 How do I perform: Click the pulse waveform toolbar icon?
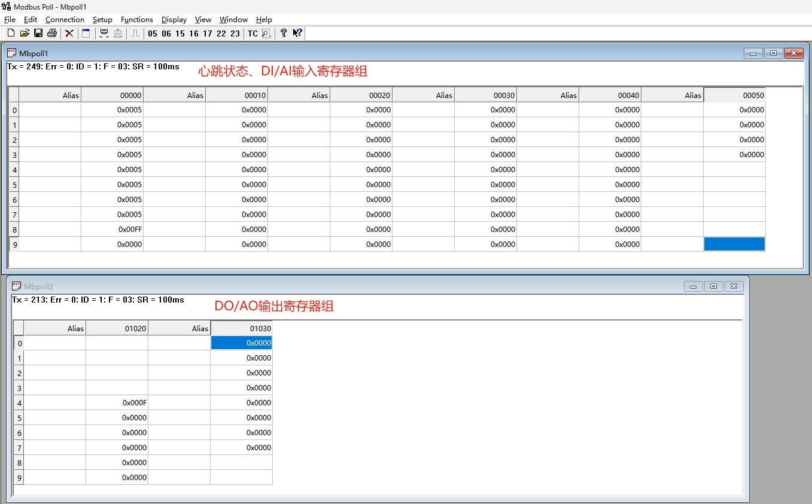[x=135, y=33]
